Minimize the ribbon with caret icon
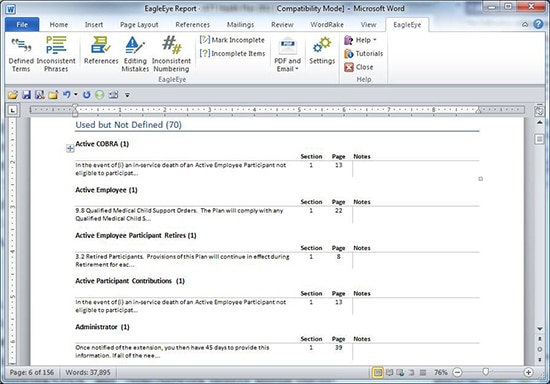The image size is (550, 384). pos(525,25)
